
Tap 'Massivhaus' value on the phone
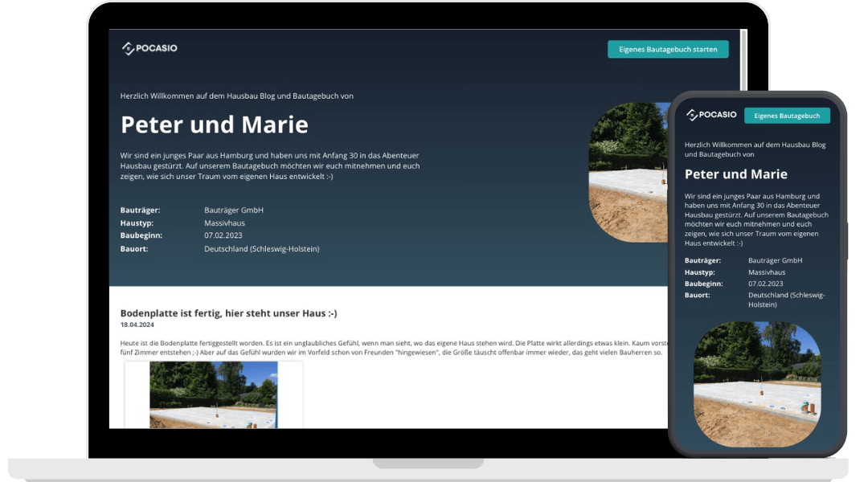767,272
